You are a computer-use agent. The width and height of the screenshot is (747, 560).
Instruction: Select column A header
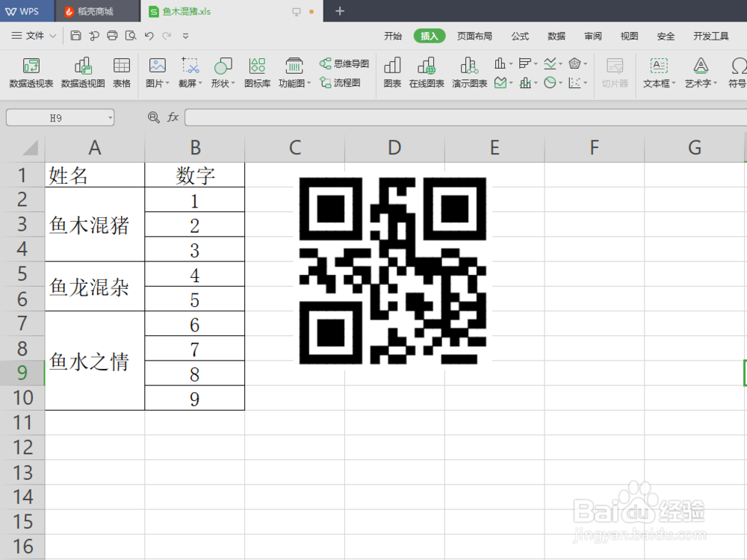click(95, 148)
